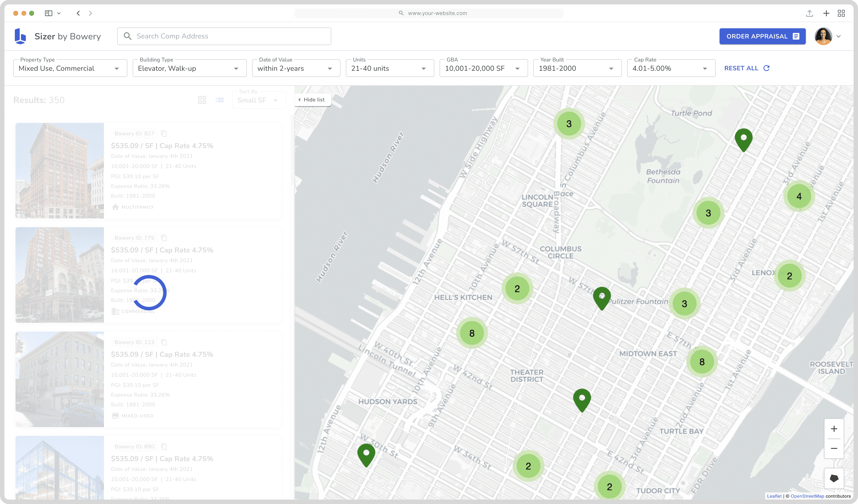Open the cluster of 2 at Lenox Hill
Screen dimensions: 858x504
(x=790, y=276)
